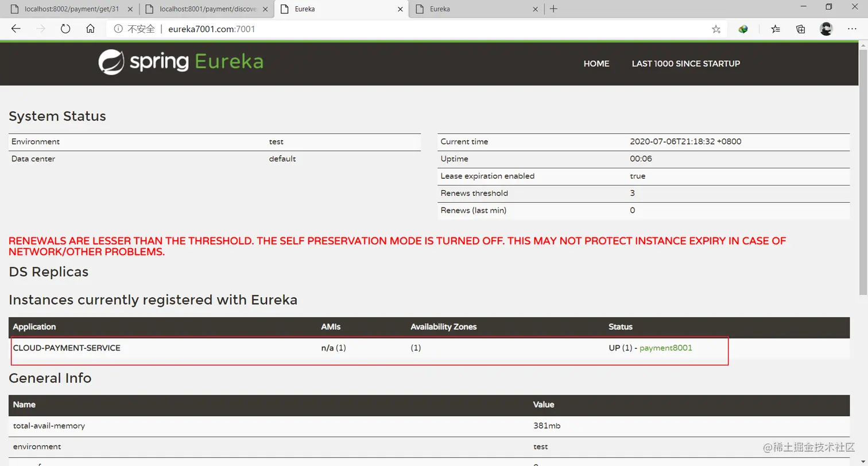Switch to the second Eureka tab
This screenshot has height=466, width=868.
[x=476, y=9]
